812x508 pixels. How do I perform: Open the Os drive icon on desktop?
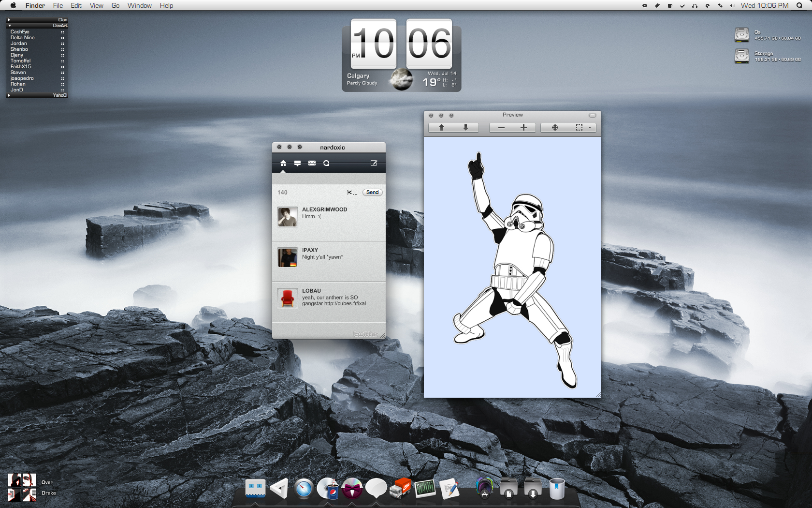pos(742,35)
